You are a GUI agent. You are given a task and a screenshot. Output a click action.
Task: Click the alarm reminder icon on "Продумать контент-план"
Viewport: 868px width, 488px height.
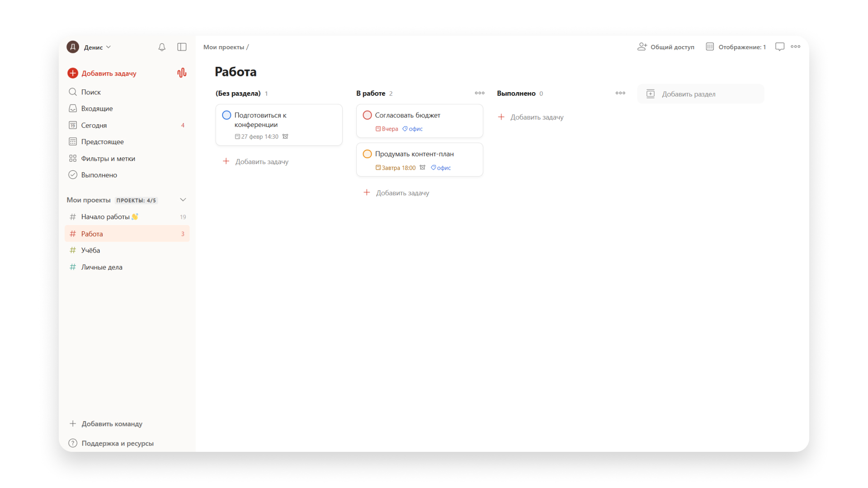point(423,167)
